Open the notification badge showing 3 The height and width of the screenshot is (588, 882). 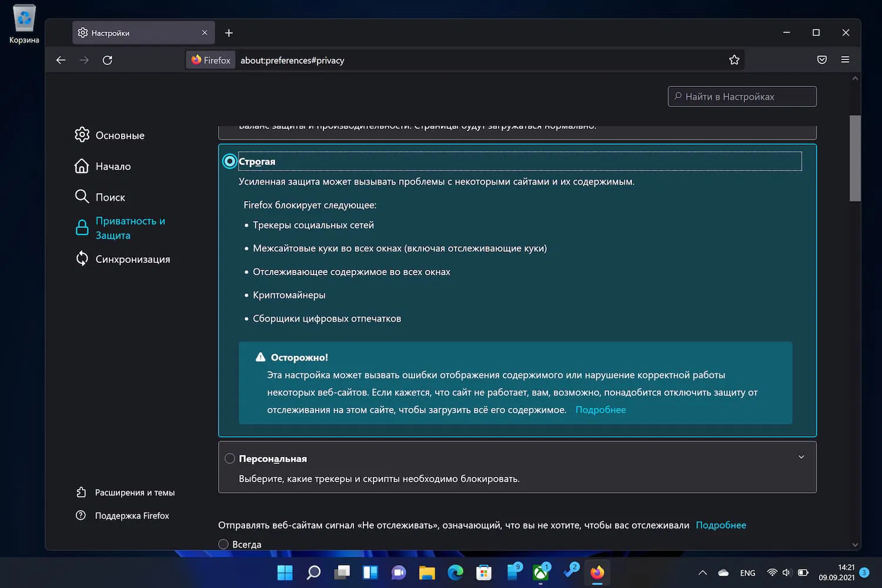point(864,573)
